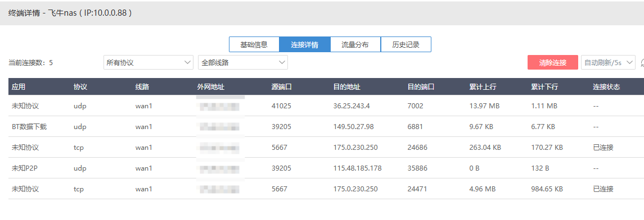
Task: Click the 目的地址 column header
Action: pos(346,87)
